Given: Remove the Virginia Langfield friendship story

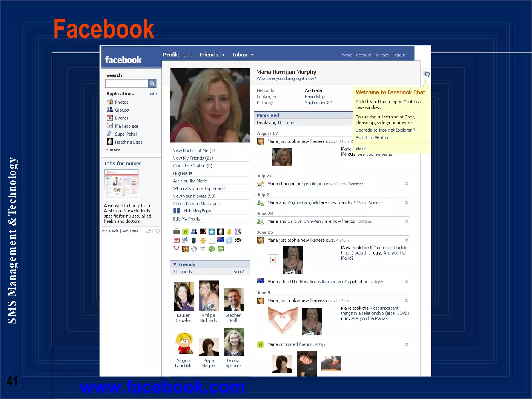Looking at the screenshot, I should click(x=407, y=202).
